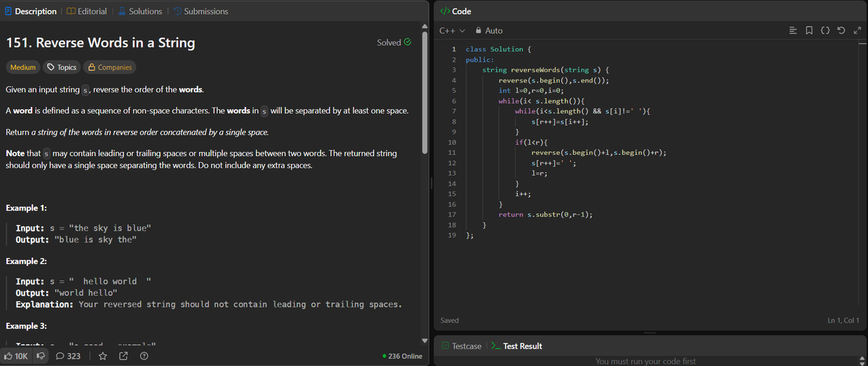Click the description scrollbar down arrow

[x=425, y=340]
